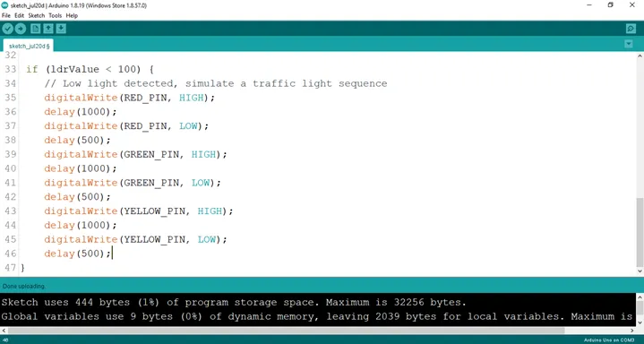Open the Edit menu
Image resolution: width=644 pixels, height=344 pixels.
tap(20, 15)
